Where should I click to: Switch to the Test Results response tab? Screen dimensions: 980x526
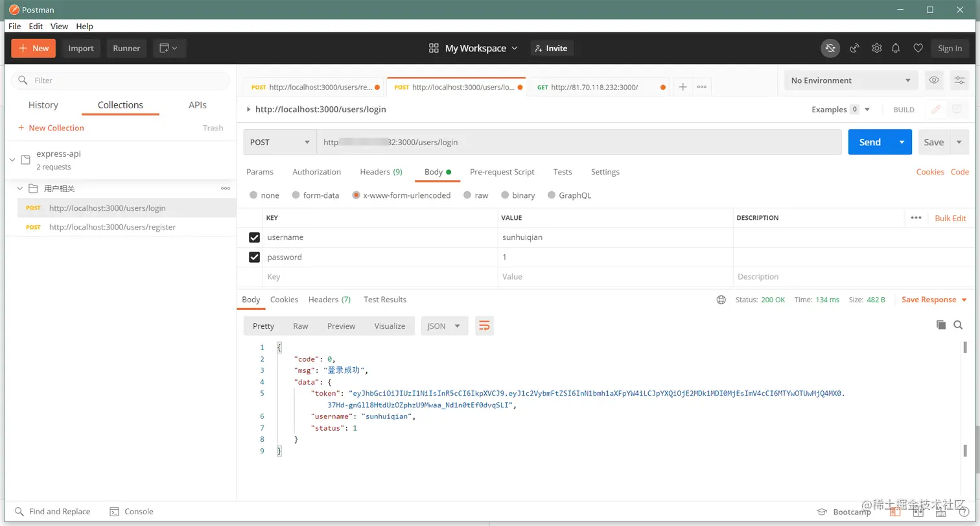tap(385, 300)
